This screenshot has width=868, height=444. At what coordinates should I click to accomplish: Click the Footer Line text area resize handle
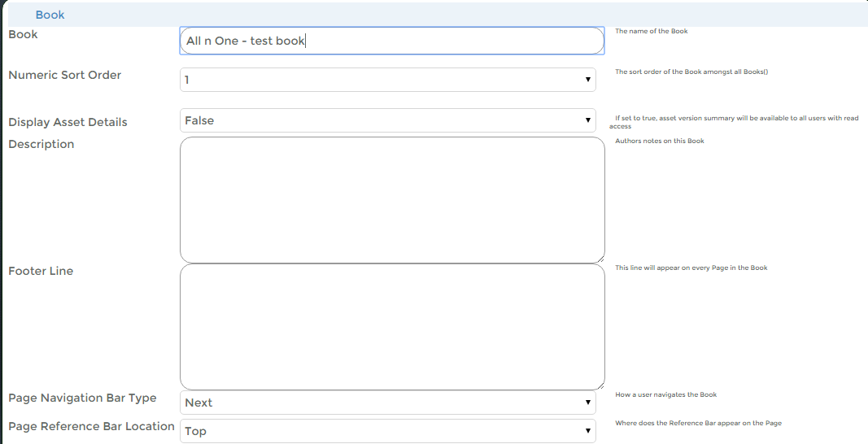tap(600, 385)
